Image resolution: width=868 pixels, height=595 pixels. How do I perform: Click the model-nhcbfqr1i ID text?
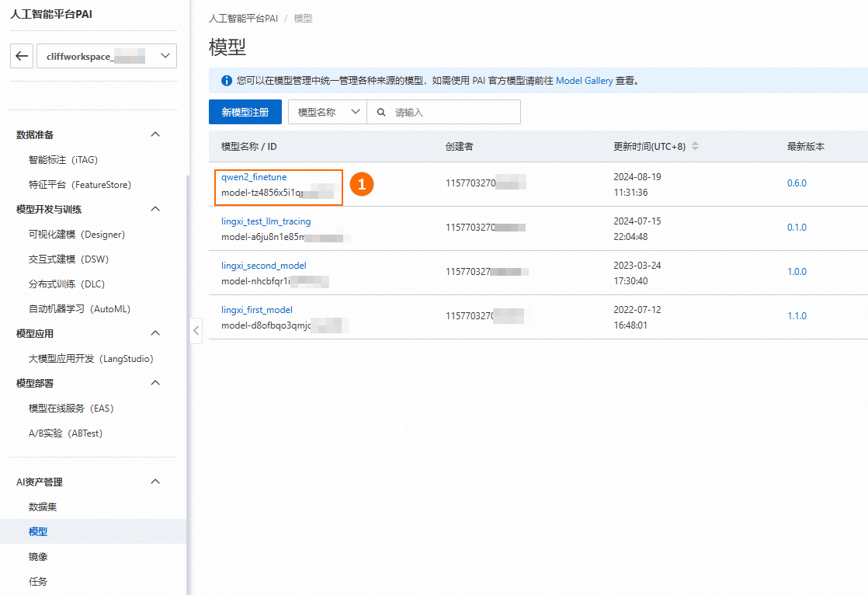tap(255, 281)
